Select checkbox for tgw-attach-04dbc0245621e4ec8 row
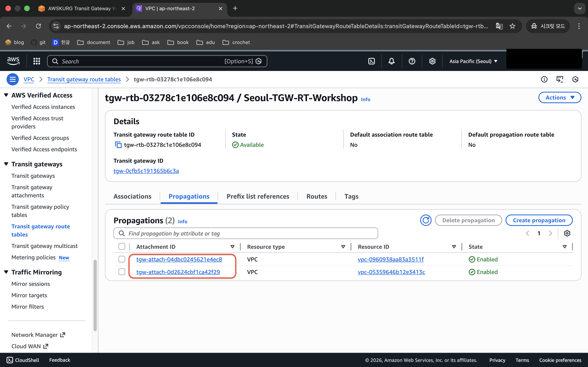Image resolution: width=588 pixels, height=367 pixels. [x=122, y=259]
